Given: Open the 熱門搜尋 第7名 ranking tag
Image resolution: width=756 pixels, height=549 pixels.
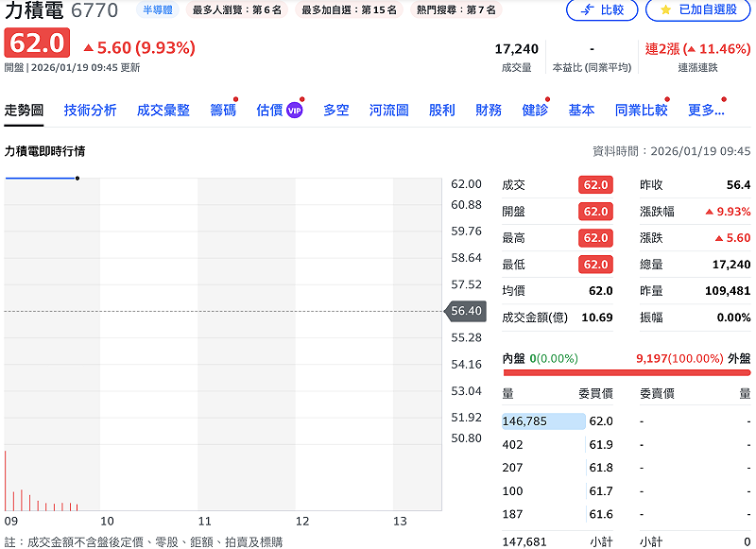Looking at the screenshot, I should click(456, 10).
